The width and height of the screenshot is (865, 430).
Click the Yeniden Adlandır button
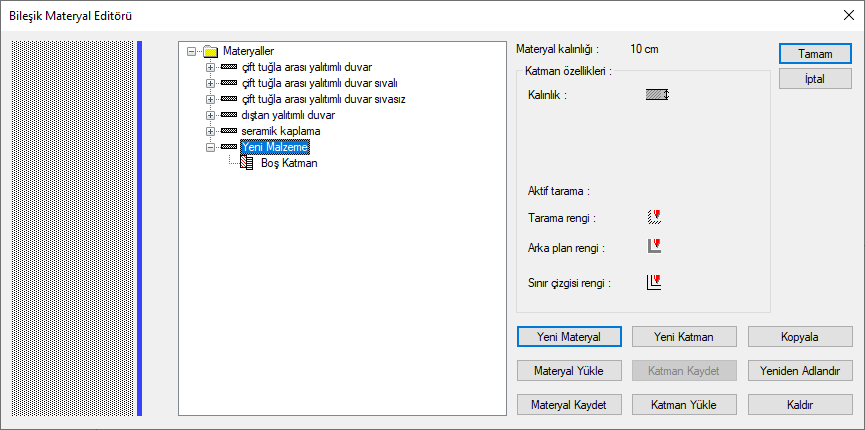coord(800,371)
